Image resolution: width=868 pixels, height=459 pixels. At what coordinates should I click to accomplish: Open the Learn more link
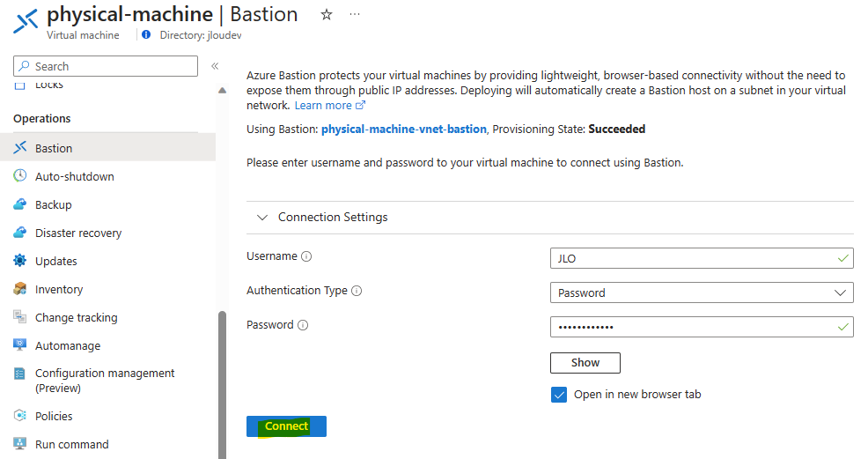(x=329, y=105)
